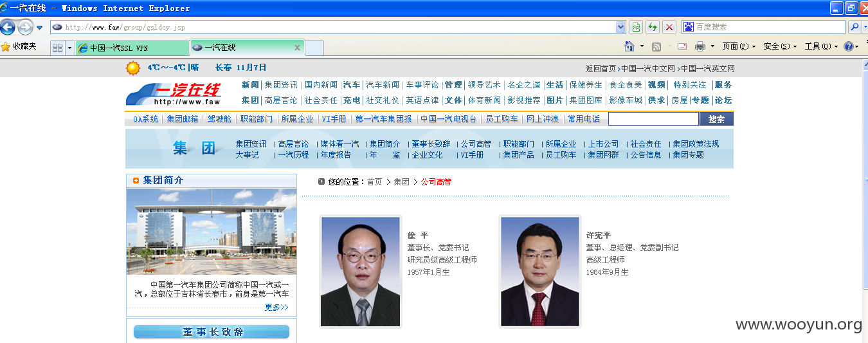Open the recent pages history dropdown

pyautogui.click(x=40, y=27)
